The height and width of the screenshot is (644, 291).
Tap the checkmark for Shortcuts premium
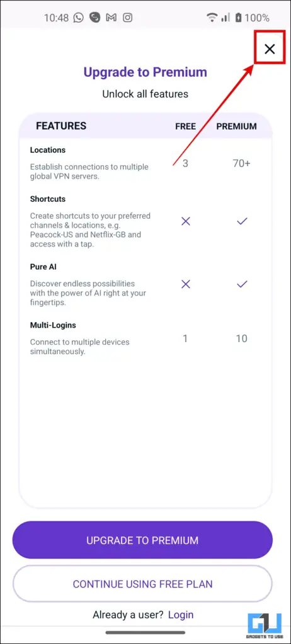242,221
